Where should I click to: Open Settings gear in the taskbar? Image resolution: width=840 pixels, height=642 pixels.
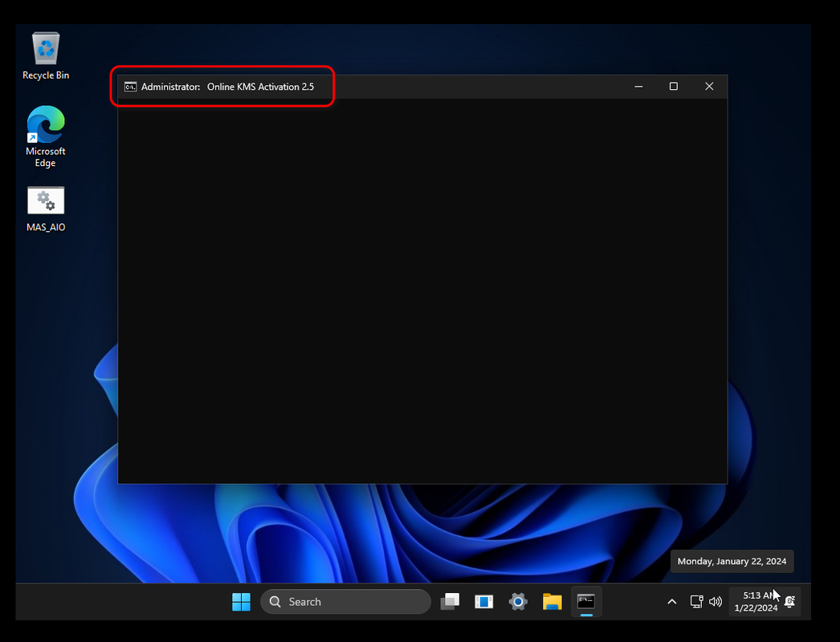coord(518,601)
